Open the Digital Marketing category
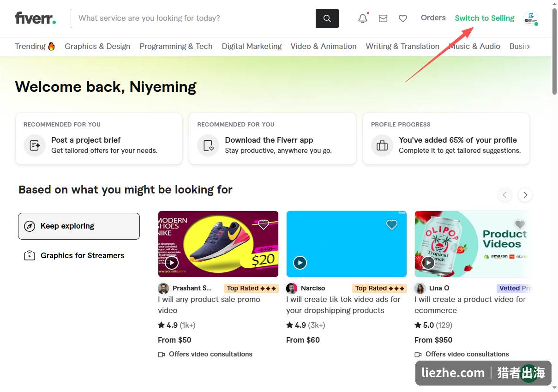558x392 pixels. click(x=252, y=46)
